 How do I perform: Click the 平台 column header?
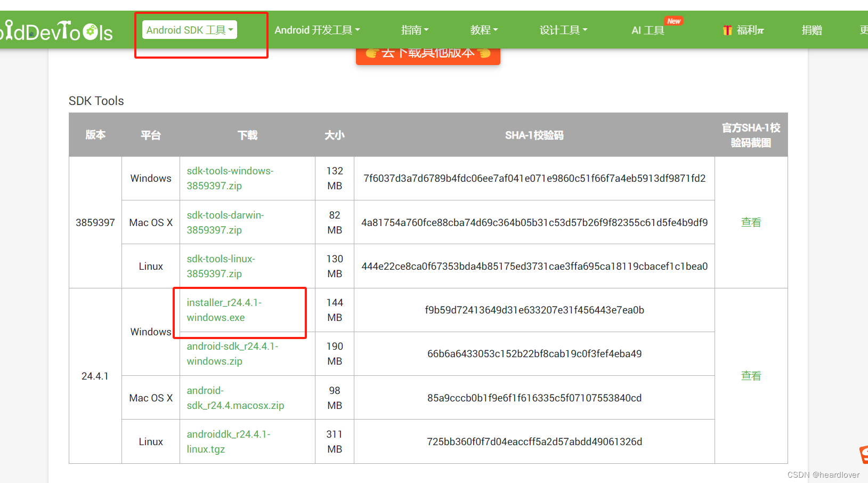pos(151,135)
